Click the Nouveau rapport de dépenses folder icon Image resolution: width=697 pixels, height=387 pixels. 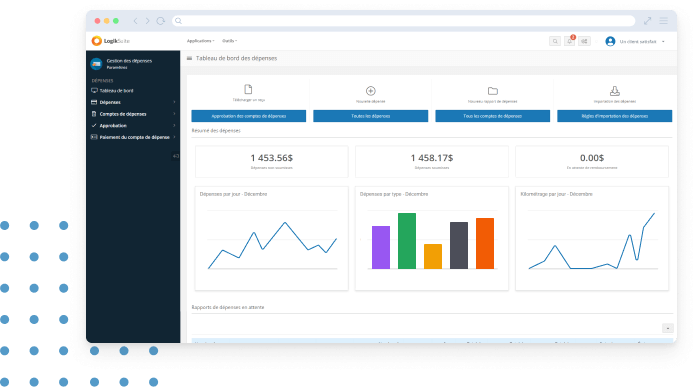pos(493,91)
